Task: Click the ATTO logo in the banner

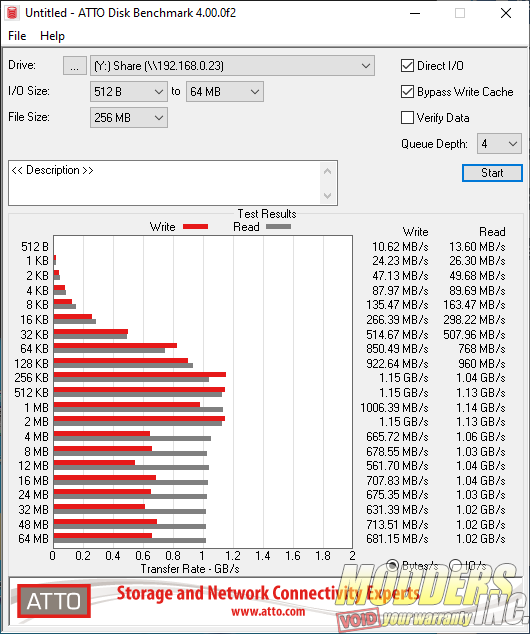Action: (x=53, y=601)
